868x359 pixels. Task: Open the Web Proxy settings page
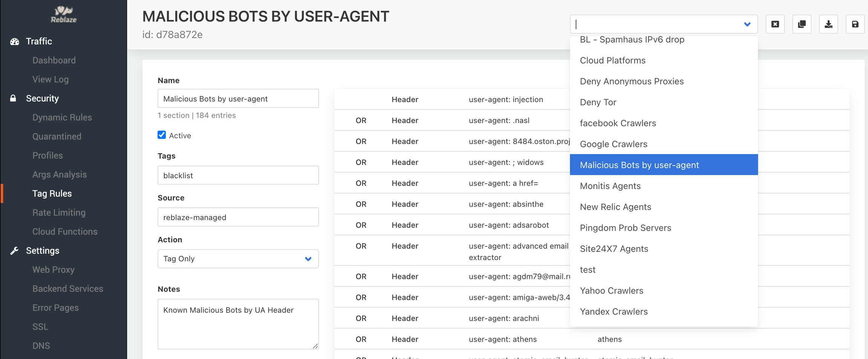[53, 270]
